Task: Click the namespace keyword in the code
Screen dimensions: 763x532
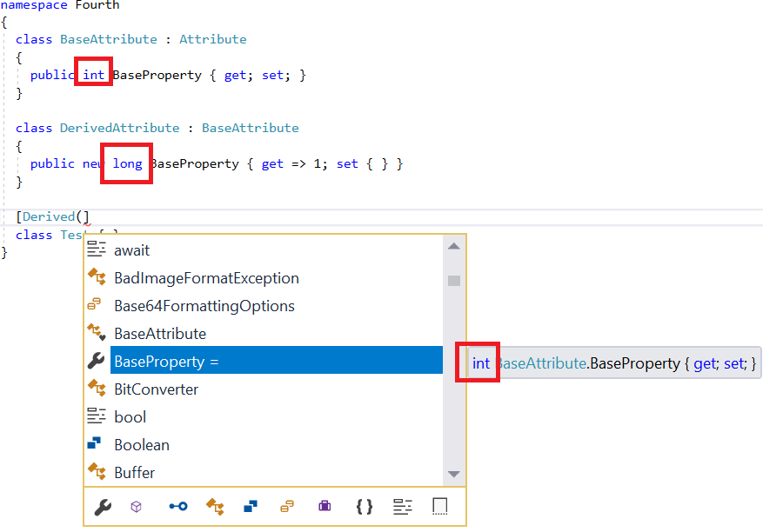Action: click(34, 5)
